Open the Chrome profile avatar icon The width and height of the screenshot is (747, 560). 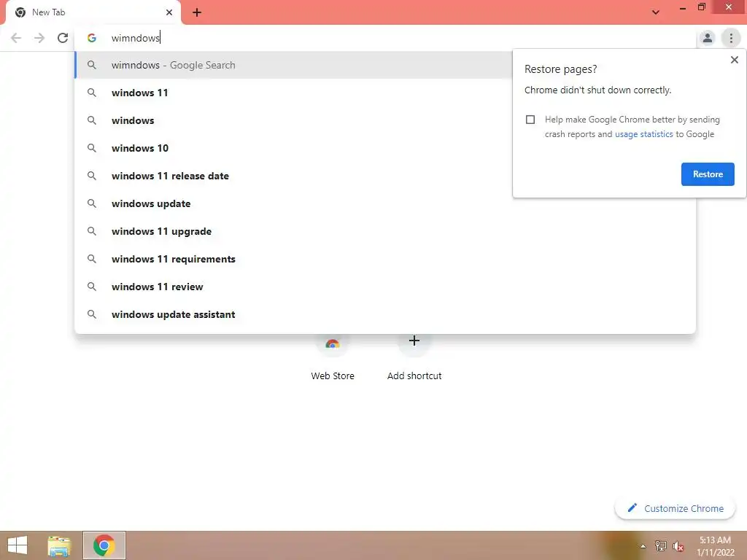point(708,38)
